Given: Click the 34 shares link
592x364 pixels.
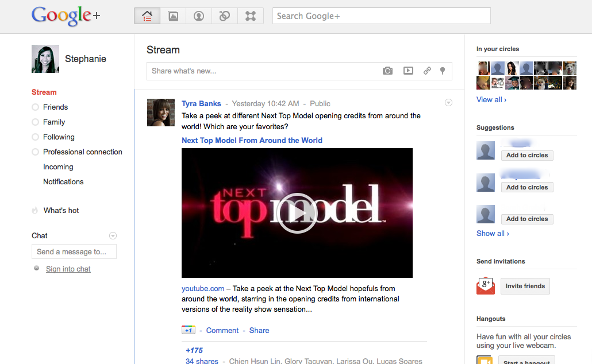Looking at the screenshot, I should (202, 361).
